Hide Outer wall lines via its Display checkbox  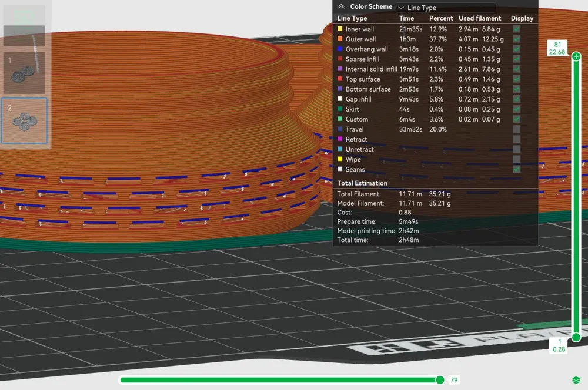point(516,39)
